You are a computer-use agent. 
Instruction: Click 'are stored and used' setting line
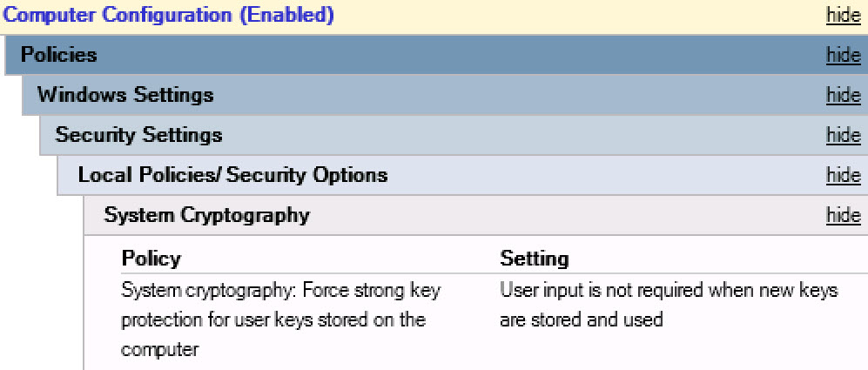coord(581,320)
